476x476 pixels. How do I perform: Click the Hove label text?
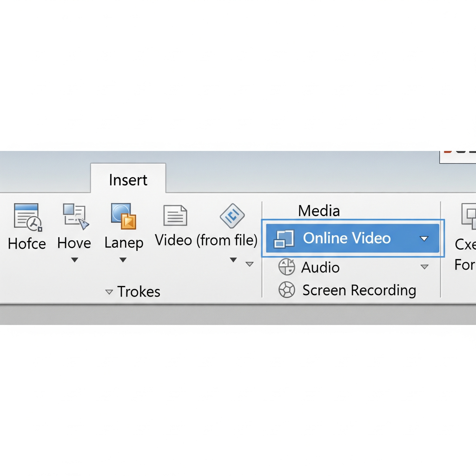(74, 243)
